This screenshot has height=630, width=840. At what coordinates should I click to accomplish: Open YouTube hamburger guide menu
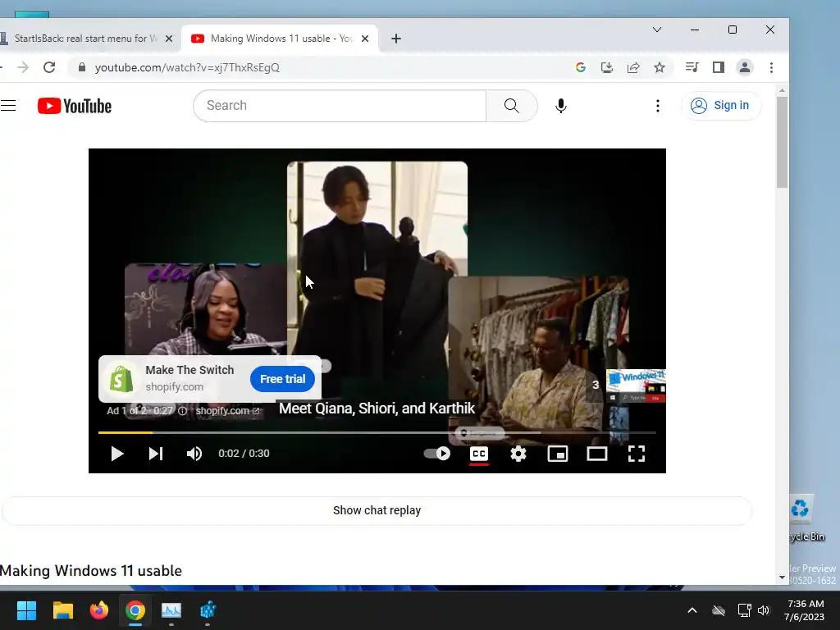(x=8, y=106)
